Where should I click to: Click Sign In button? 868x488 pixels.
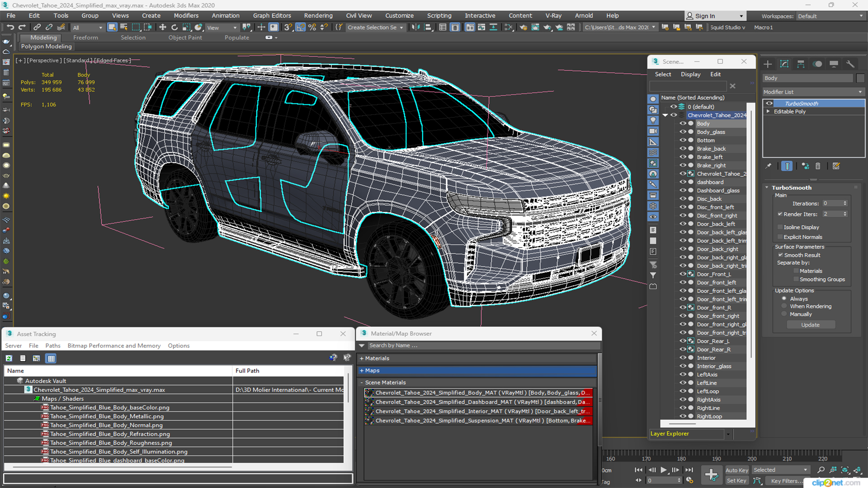(x=715, y=16)
